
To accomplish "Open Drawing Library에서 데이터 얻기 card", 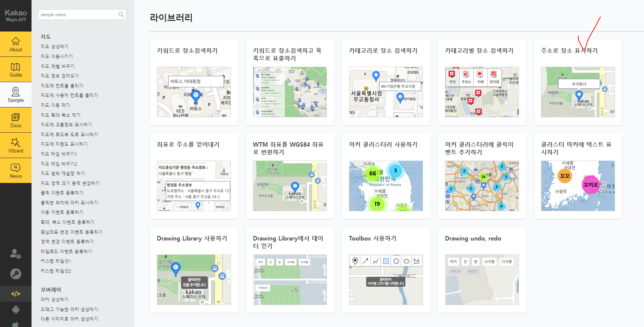I will tap(290, 270).
